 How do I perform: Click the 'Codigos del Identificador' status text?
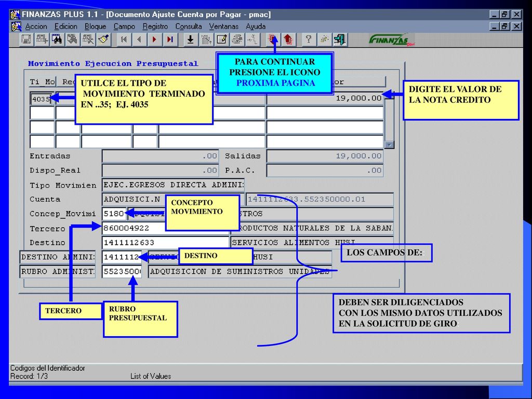coord(47,368)
